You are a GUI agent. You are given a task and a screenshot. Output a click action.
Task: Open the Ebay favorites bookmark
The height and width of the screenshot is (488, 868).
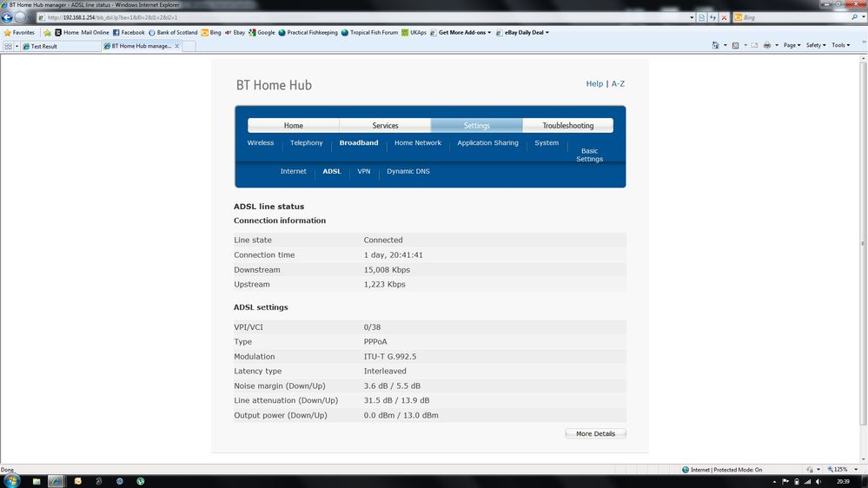point(235,33)
